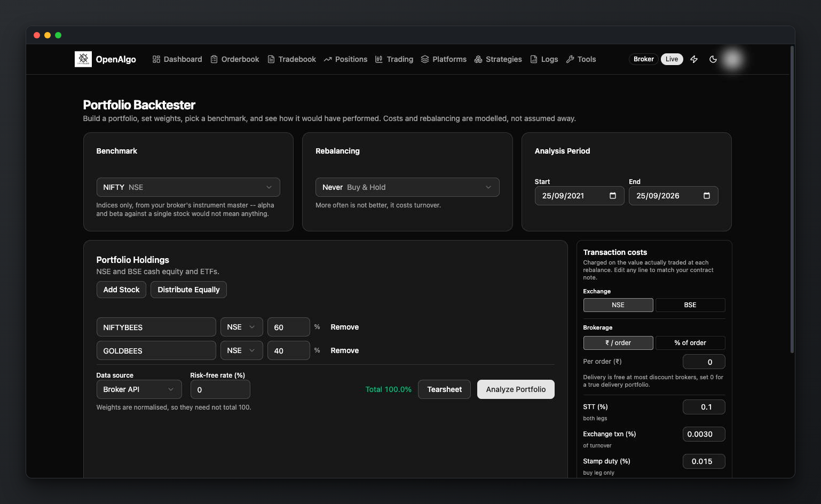Screen dimensions: 821x504
Task: Click the Logs file icon
Action: point(534,59)
